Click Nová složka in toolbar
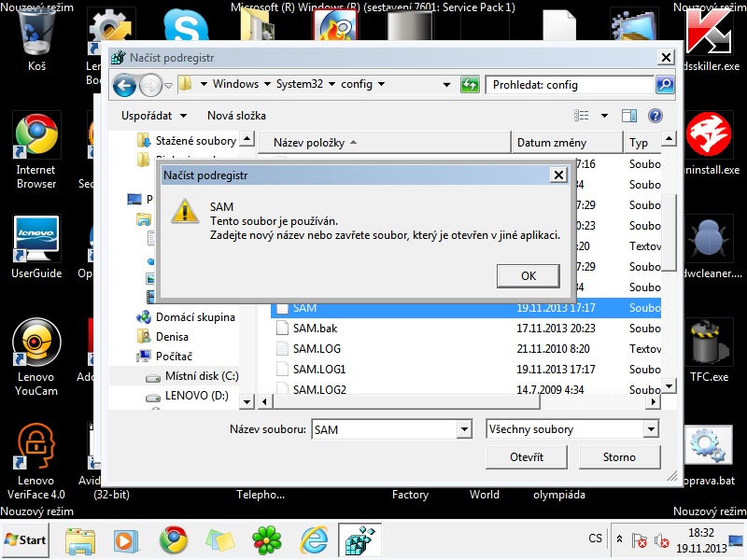Viewport: 747px width, 560px height. (236, 116)
